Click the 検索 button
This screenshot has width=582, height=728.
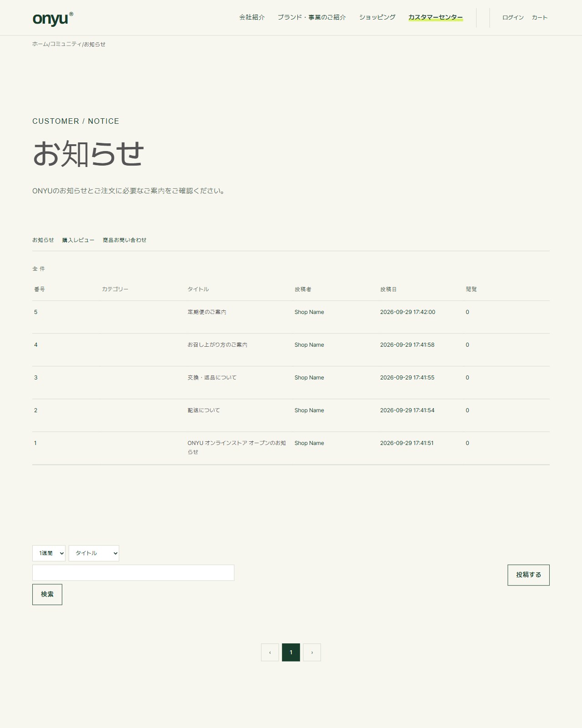pos(47,594)
